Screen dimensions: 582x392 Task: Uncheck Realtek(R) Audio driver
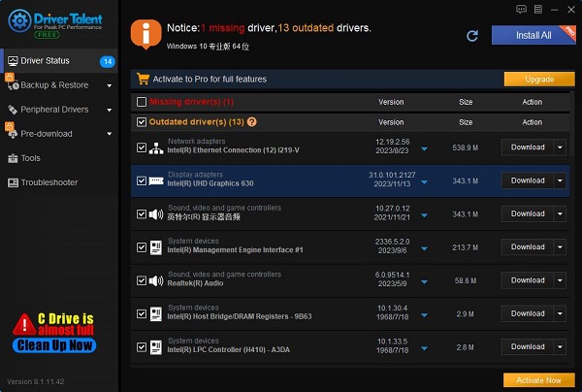[142, 280]
